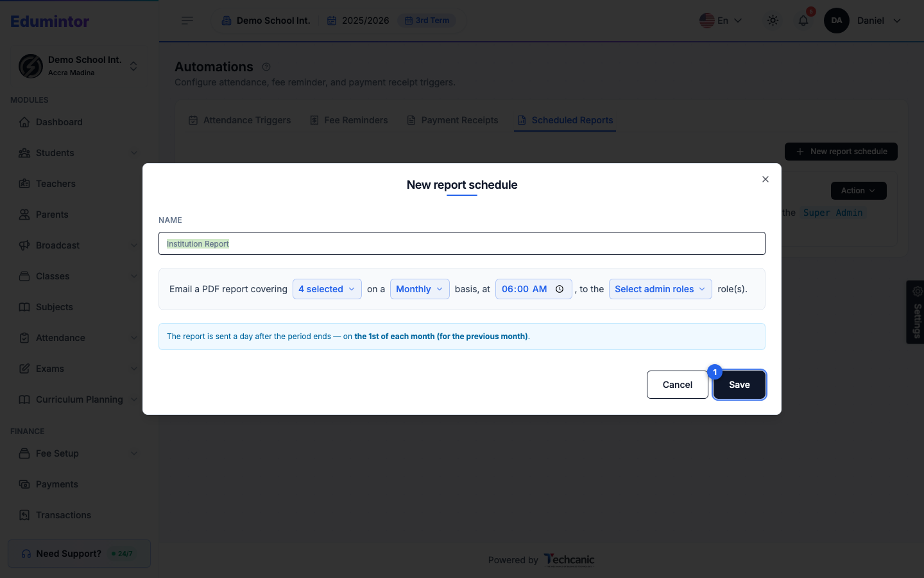This screenshot has height=578, width=924.
Task: Change the Monthly frequency dropdown
Action: [420, 289]
